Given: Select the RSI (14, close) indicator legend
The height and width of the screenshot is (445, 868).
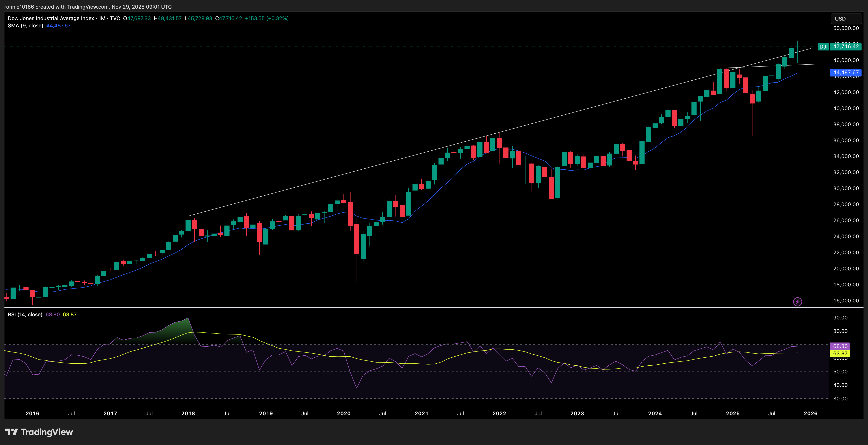Looking at the screenshot, I should pyautogui.click(x=25, y=315).
